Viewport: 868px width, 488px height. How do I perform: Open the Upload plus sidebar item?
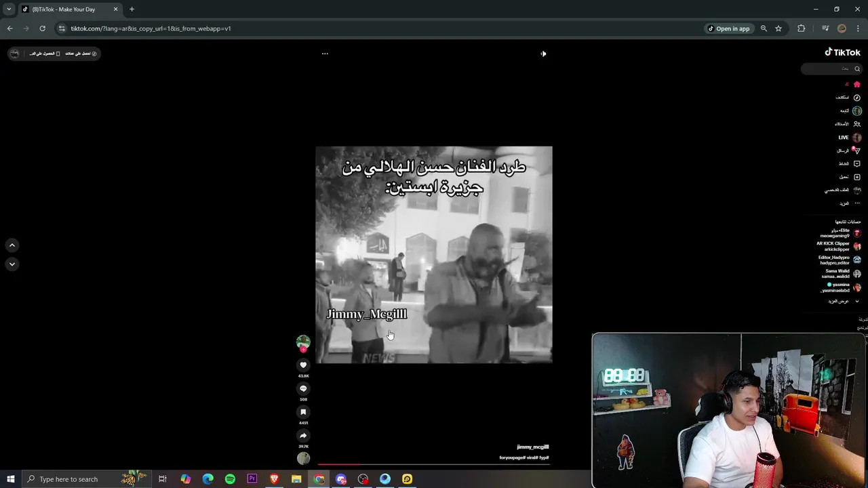[x=850, y=177]
